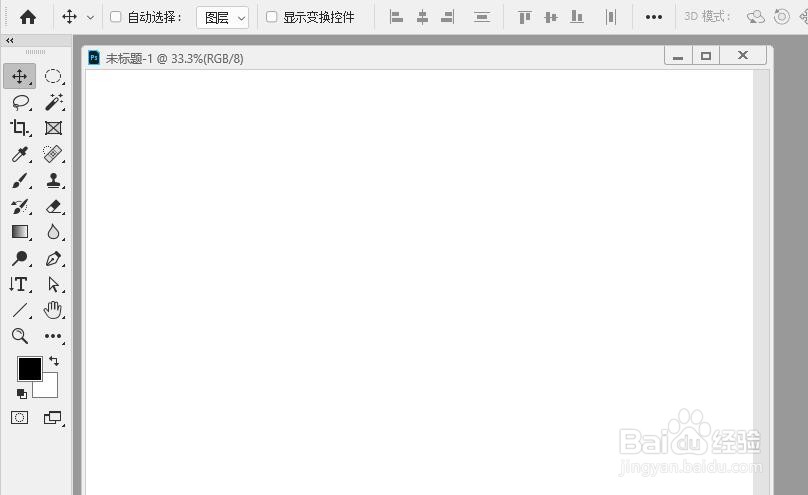Minimize the 未标题-1 document window
This screenshot has width=808, height=495.
(678, 56)
